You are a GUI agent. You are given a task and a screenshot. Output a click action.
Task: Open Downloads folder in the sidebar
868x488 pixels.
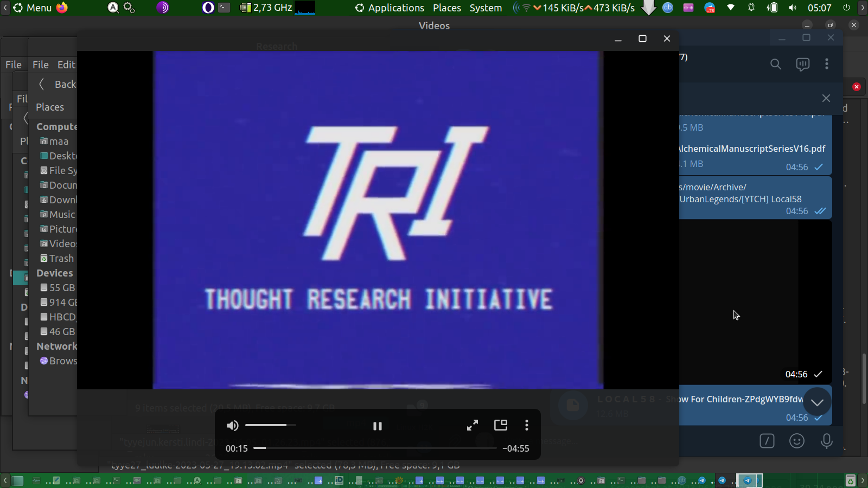click(x=58, y=200)
